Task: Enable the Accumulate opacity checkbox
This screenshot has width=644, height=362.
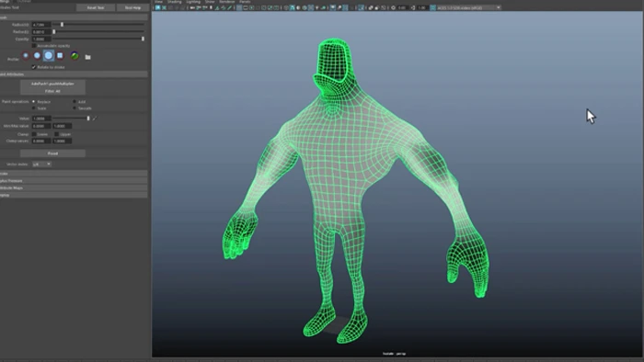Action: [x=34, y=46]
